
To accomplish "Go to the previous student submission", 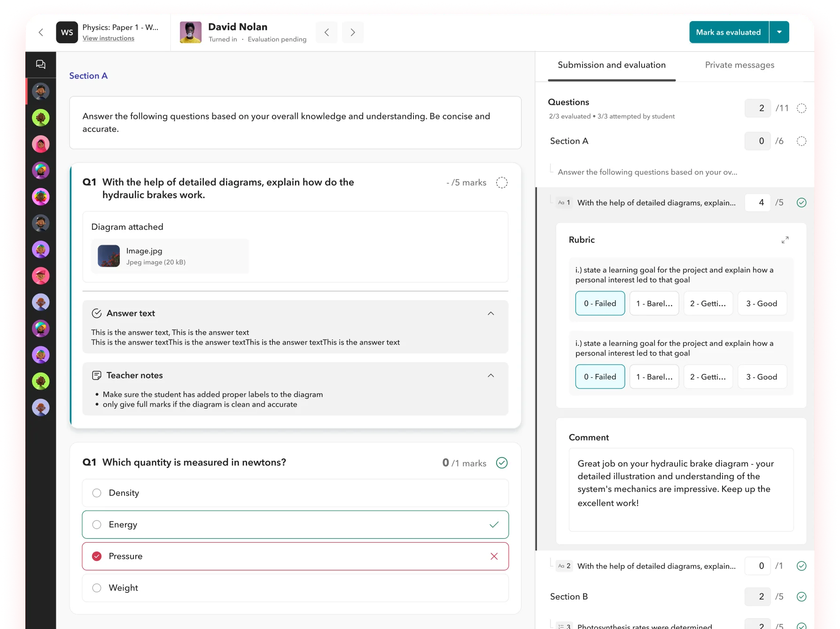I will [327, 32].
